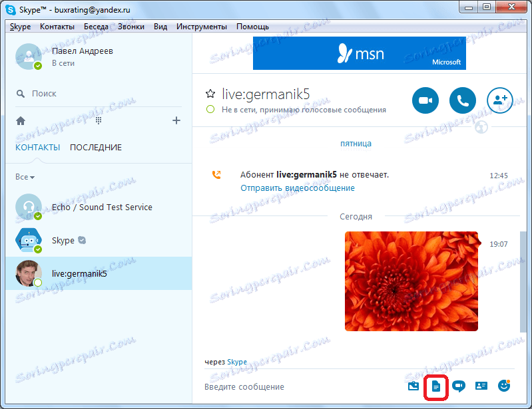Click the search magnifier icon
The image size is (532, 409).
21,94
